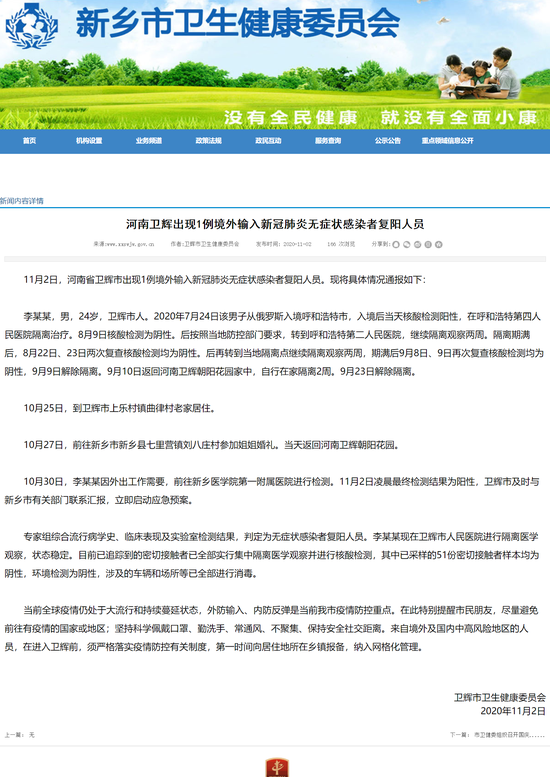Click the line starting 10月25日，到卫辉市上乐村镇
The image size is (550, 777).
pos(119,408)
